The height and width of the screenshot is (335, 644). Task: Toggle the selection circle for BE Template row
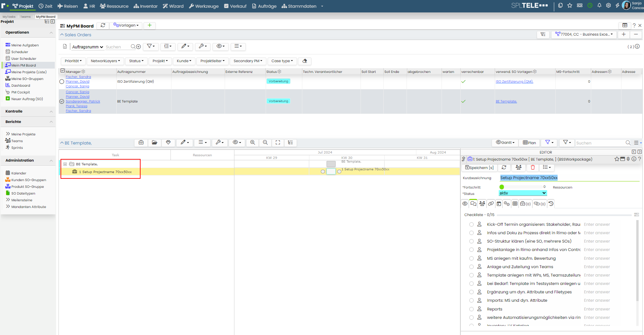pos(62,101)
